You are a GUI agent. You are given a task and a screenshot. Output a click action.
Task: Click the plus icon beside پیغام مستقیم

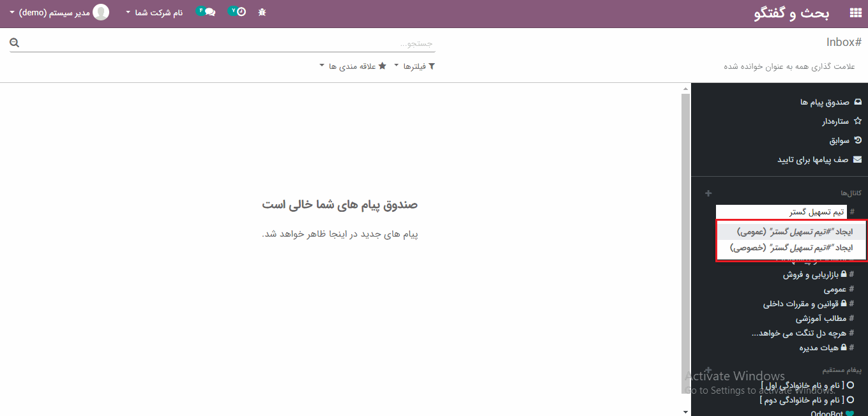[708, 370]
